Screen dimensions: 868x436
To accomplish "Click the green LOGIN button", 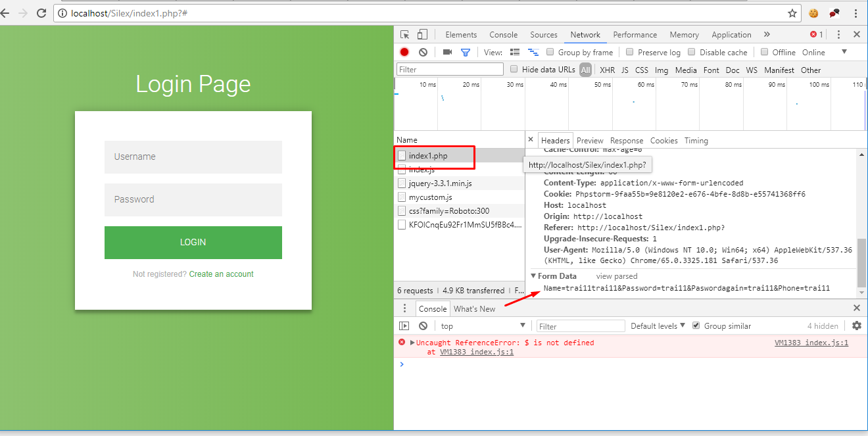I will (x=193, y=243).
